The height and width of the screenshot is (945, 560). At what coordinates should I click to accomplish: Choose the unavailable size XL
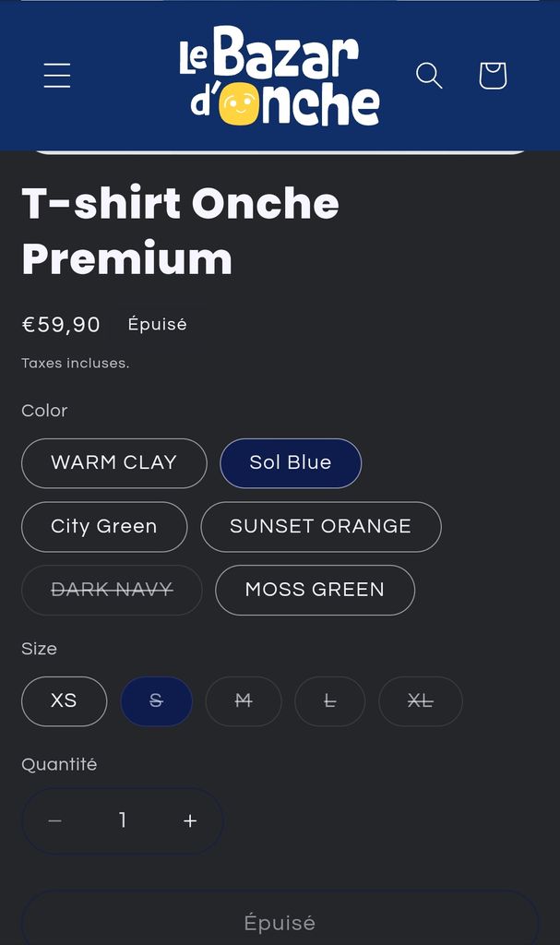[x=420, y=700]
